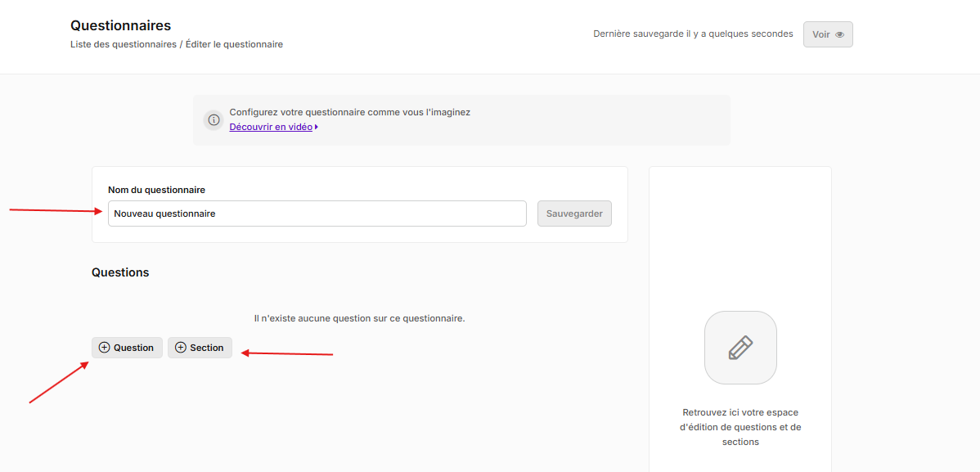Click the Questions section heading
The height and width of the screenshot is (472, 980).
[120, 272]
